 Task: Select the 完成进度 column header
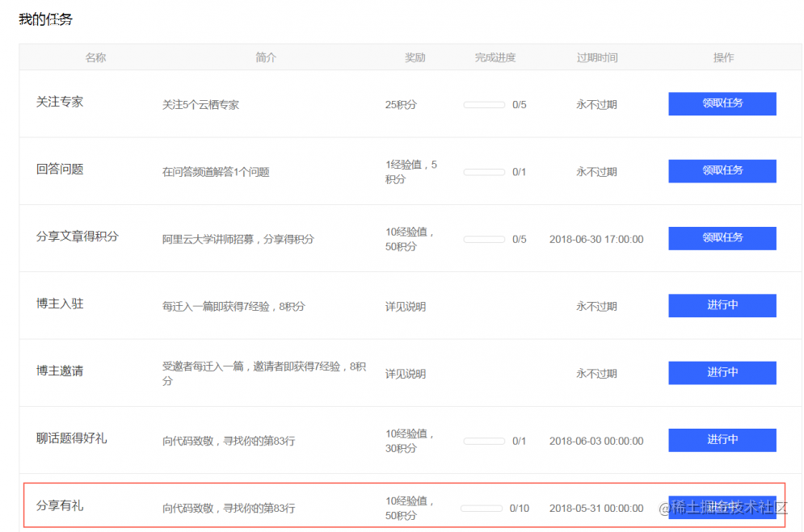coord(495,57)
